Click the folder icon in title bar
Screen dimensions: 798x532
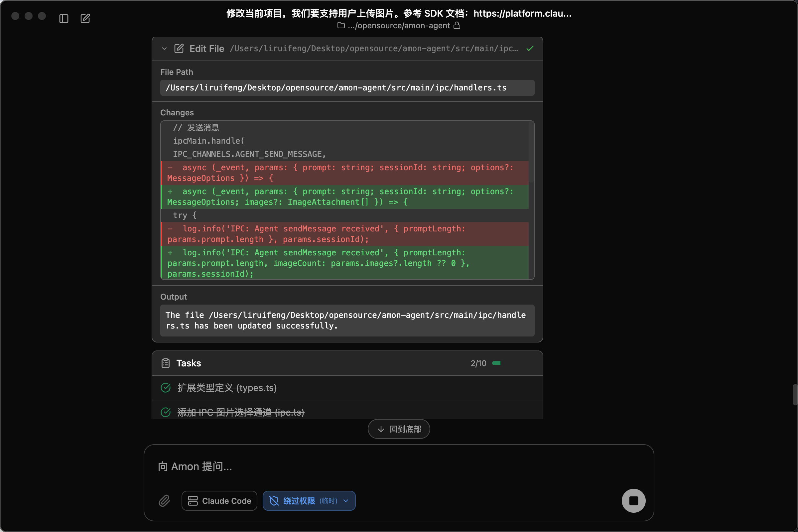tap(341, 26)
